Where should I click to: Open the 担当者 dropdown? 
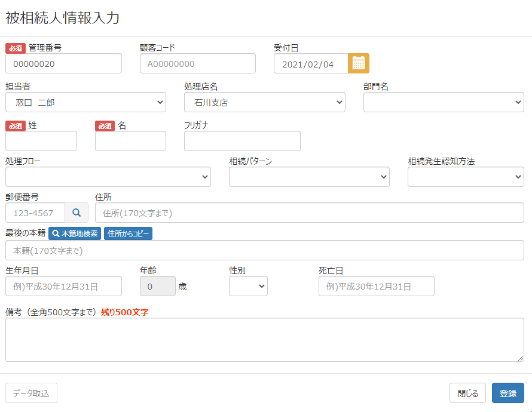tap(85, 102)
